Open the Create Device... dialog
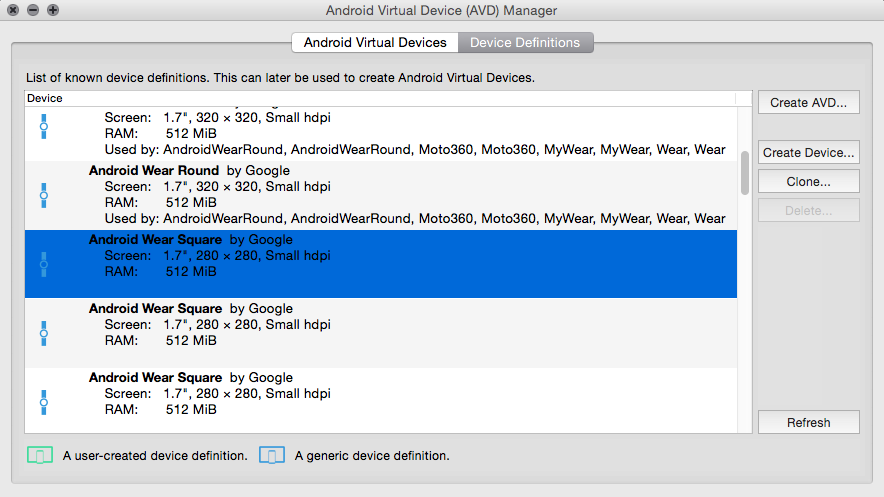884x497 pixels. (x=808, y=153)
